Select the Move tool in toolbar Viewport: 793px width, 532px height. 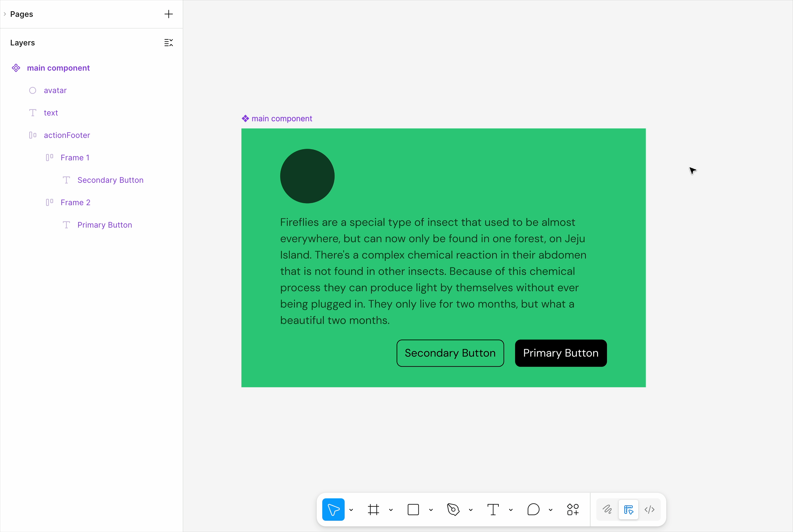click(x=333, y=509)
